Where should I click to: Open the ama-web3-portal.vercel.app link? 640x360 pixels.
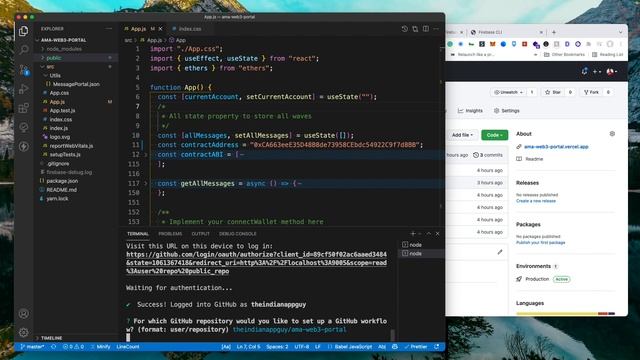tap(556, 147)
